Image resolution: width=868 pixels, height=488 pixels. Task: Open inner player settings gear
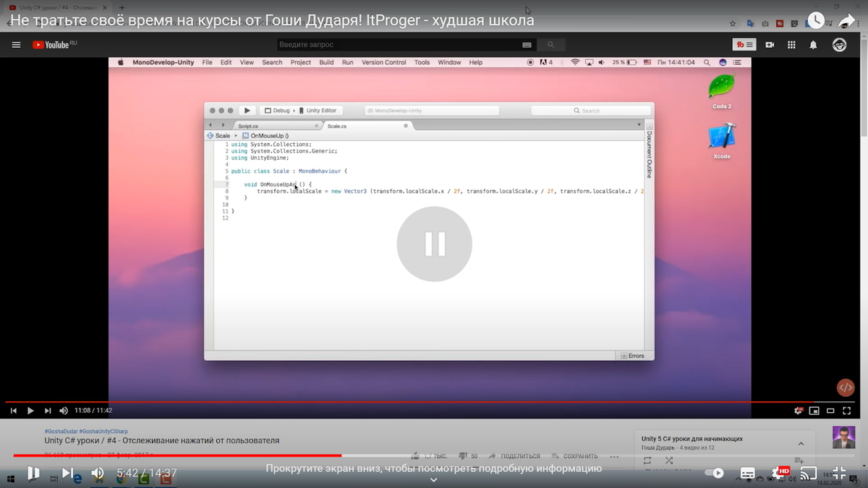[799, 411]
